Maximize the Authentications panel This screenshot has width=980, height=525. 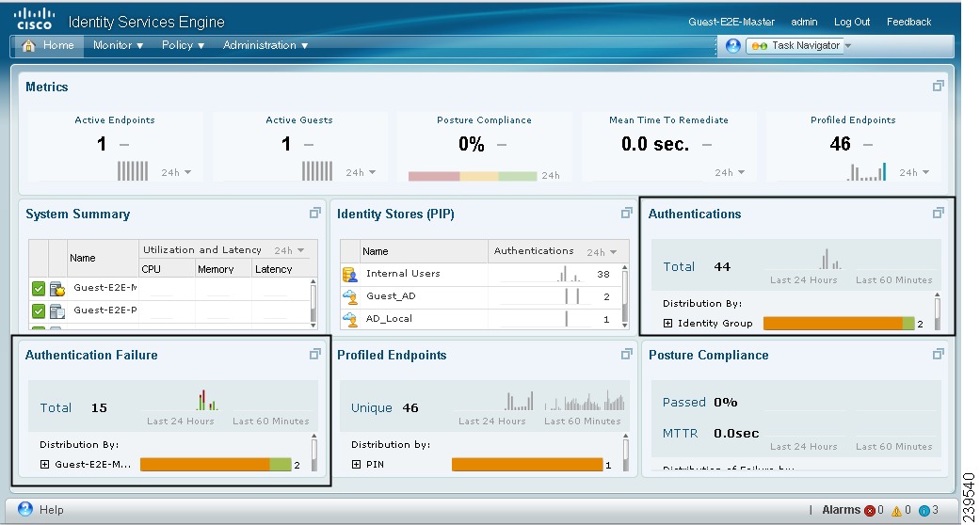(x=939, y=214)
